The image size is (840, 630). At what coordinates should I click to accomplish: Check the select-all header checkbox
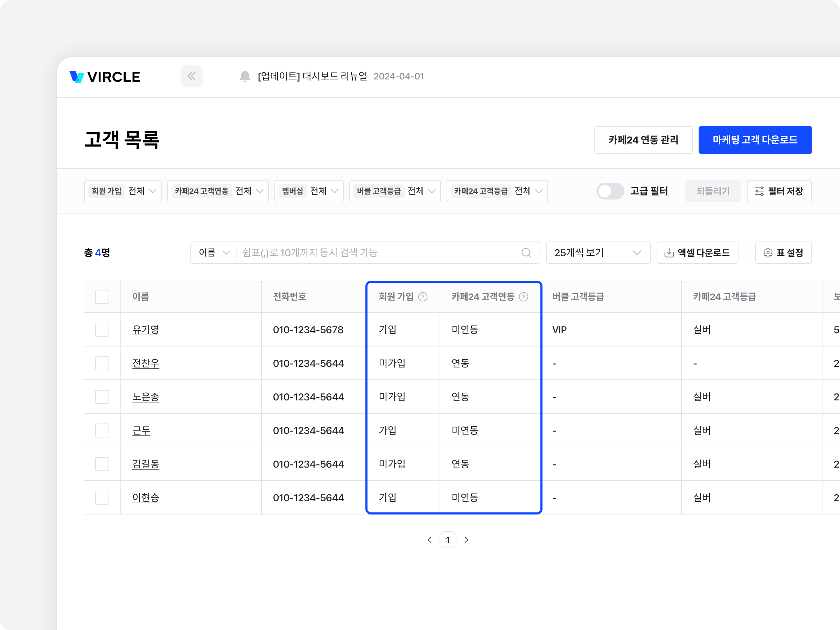coord(102,296)
